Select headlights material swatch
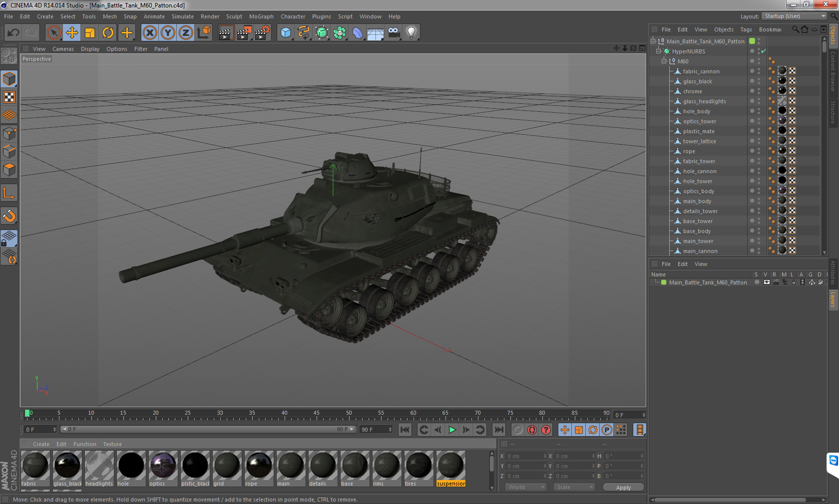Image resolution: width=839 pixels, height=504 pixels. pyautogui.click(x=99, y=469)
